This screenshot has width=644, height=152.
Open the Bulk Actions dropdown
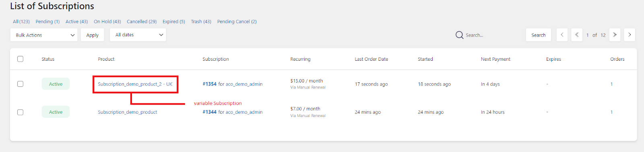44,35
